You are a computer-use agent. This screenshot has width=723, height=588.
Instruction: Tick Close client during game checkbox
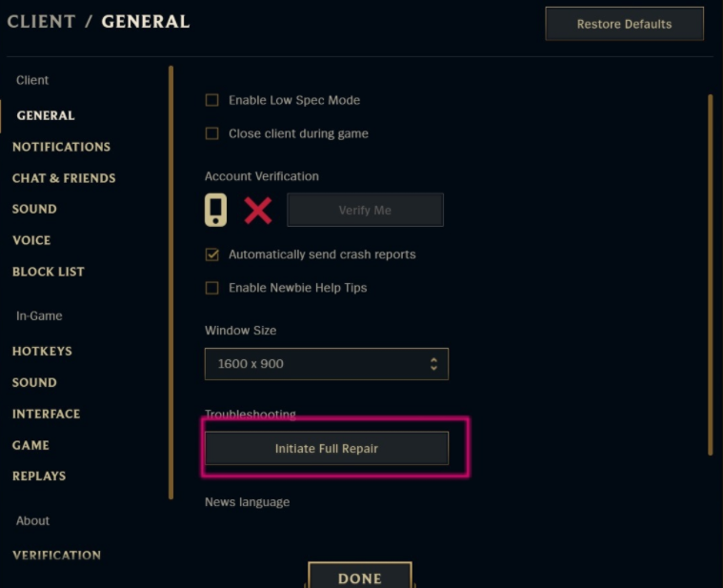(x=212, y=133)
